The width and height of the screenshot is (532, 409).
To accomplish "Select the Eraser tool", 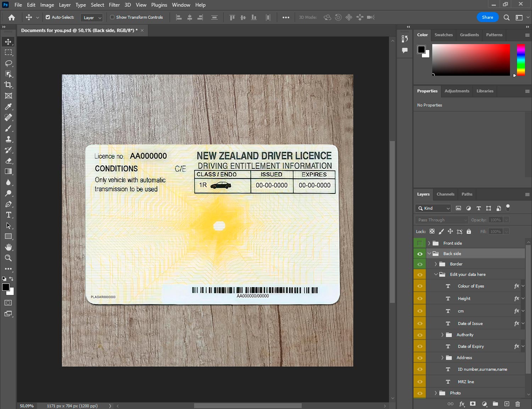I will click(9, 161).
